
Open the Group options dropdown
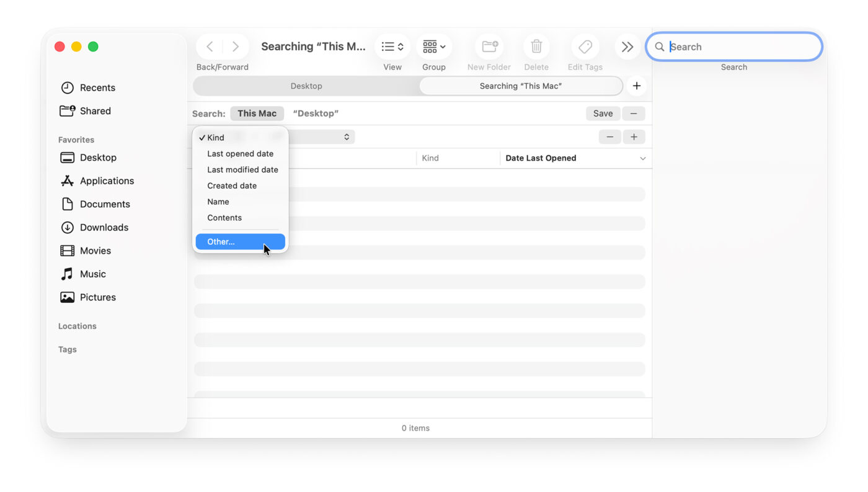pyautogui.click(x=433, y=46)
